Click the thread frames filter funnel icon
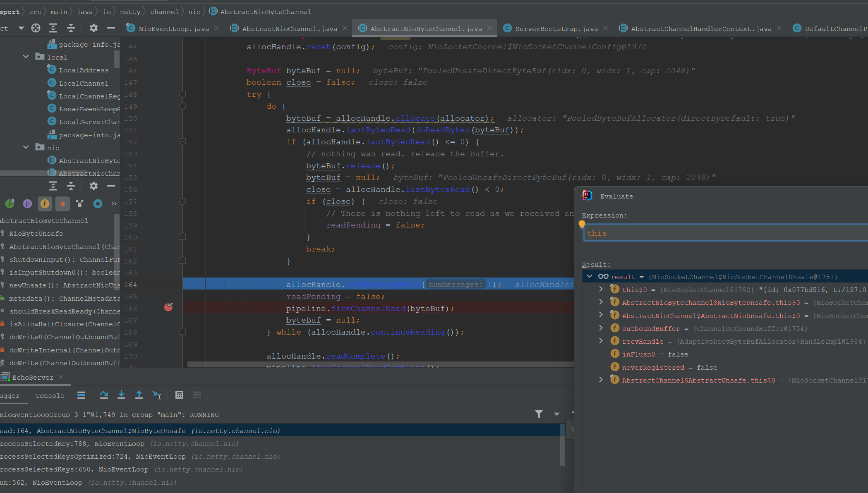This screenshot has width=868, height=493. [539, 414]
